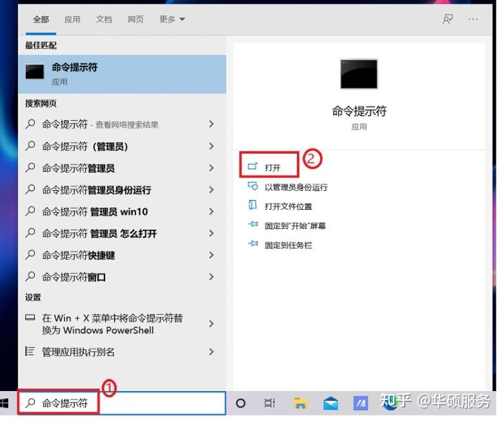Screen dimensions: 504x422
Task: Click 以管理员身份运行
Action: pyautogui.click(x=296, y=187)
